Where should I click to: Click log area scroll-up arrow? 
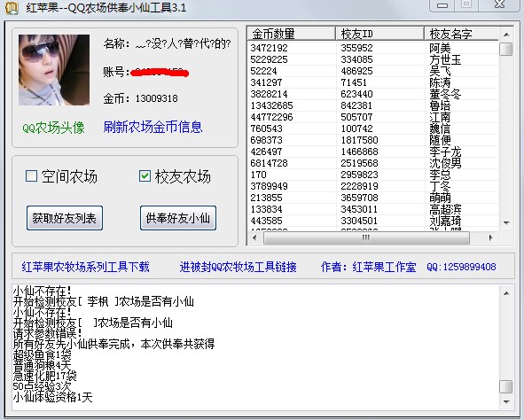pyautogui.click(x=506, y=293)
